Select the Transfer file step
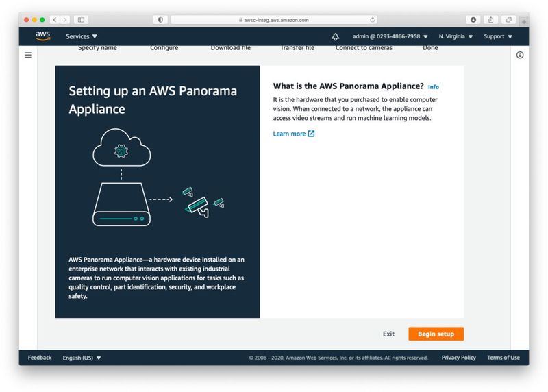This screenshot has height=392, width=548. click(x=297, y=47)
